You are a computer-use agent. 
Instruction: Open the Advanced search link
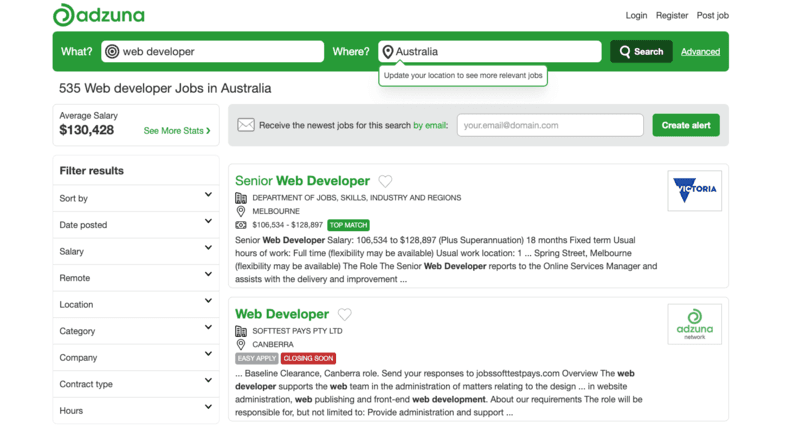coord(701,52)
